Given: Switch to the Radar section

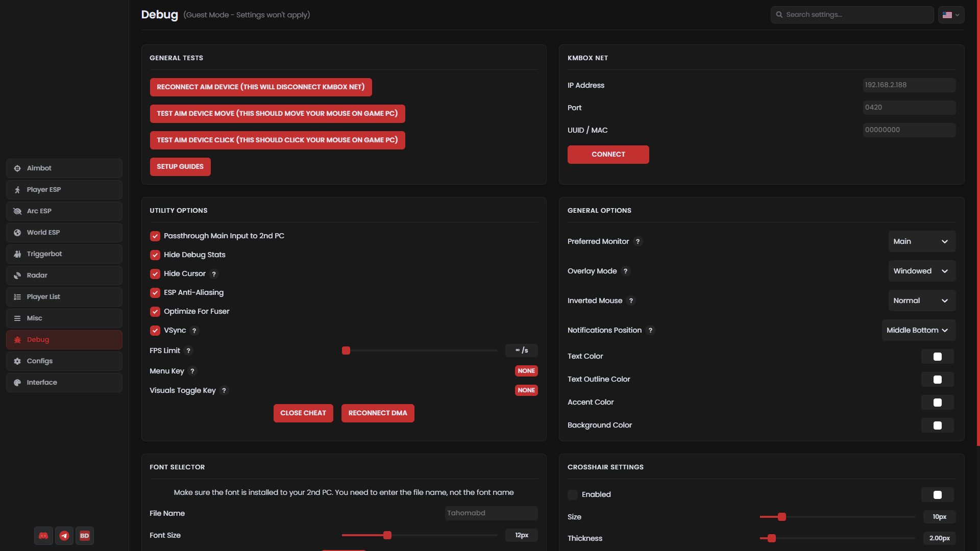Looking at the screenshot, I should [64, 275].
